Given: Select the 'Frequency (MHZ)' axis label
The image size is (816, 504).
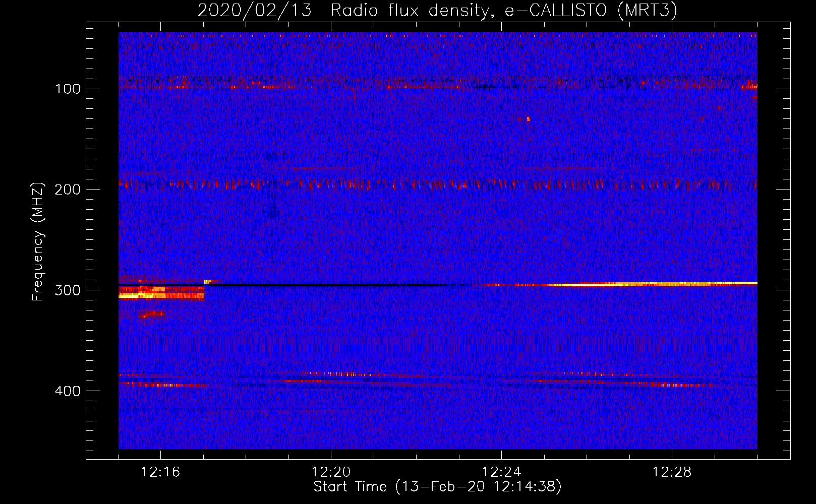Looking at the screenshot, I should click(38, 241).
